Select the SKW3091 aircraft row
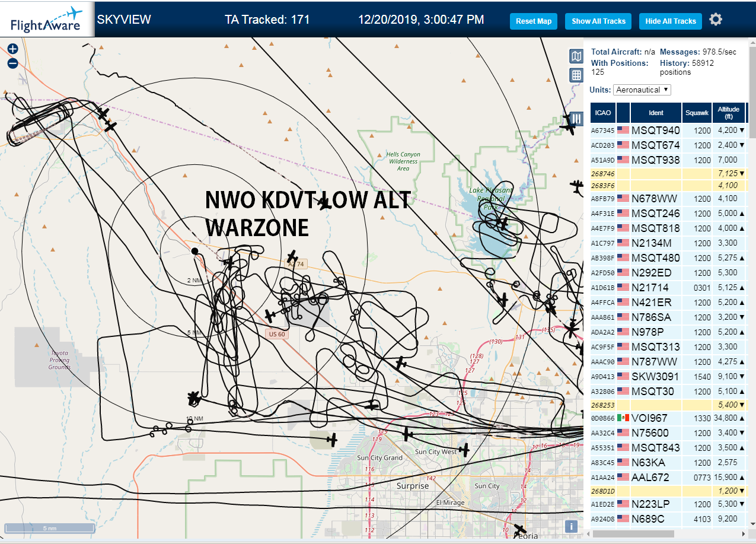 click(x=668, y=377)
